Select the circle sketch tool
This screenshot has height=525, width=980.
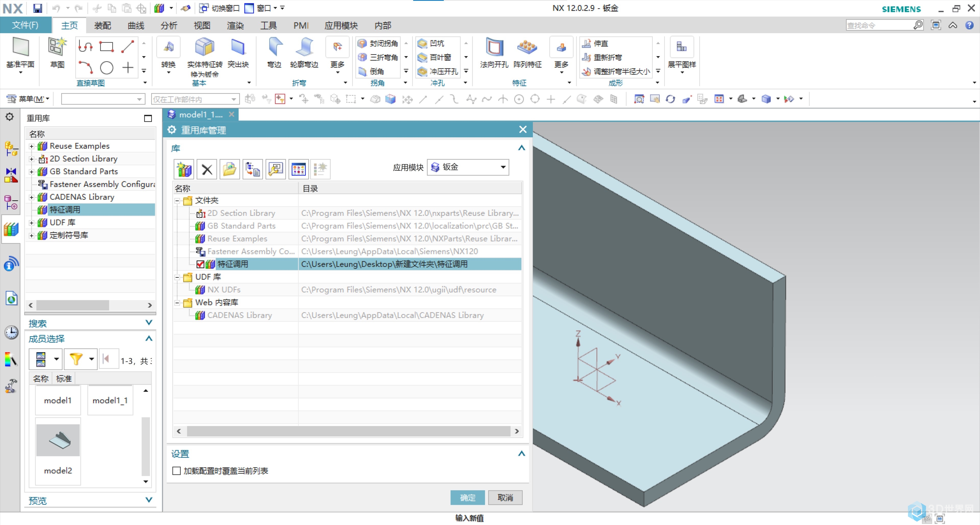tap(106, 68)
